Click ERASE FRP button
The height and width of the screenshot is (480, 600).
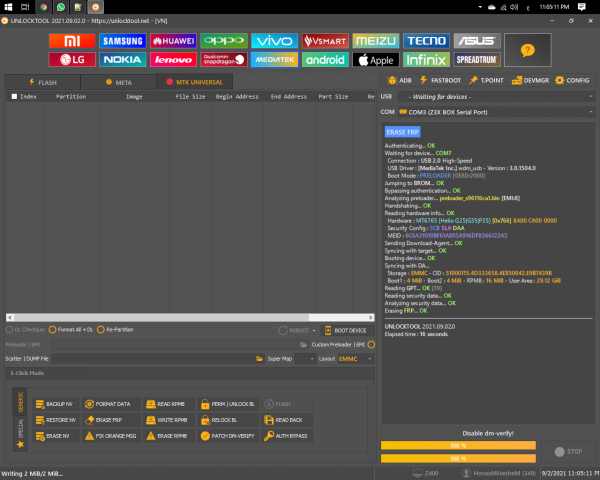(111, 420)
